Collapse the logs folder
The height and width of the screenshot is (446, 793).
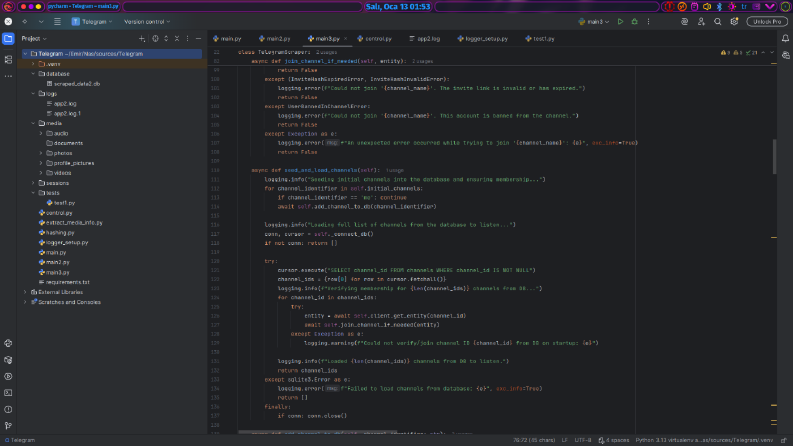33,94
